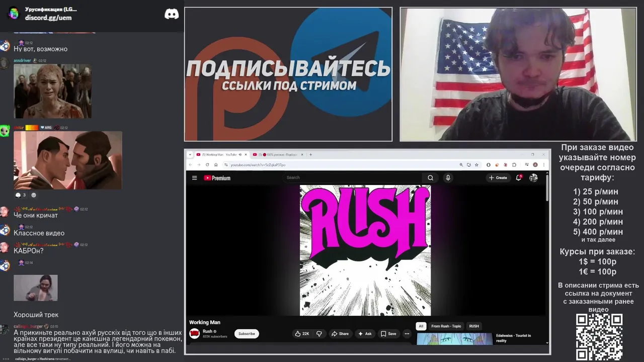Viewport: 644px width, 362px height.
Task: Switch to the Working Man YouTube tab
Action: (221, 154)
